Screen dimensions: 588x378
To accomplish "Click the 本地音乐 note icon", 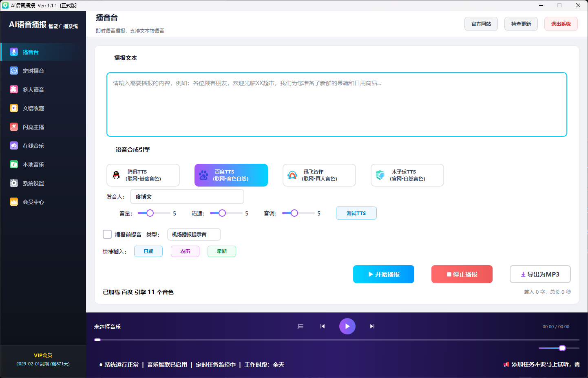I will coord(14,165).
